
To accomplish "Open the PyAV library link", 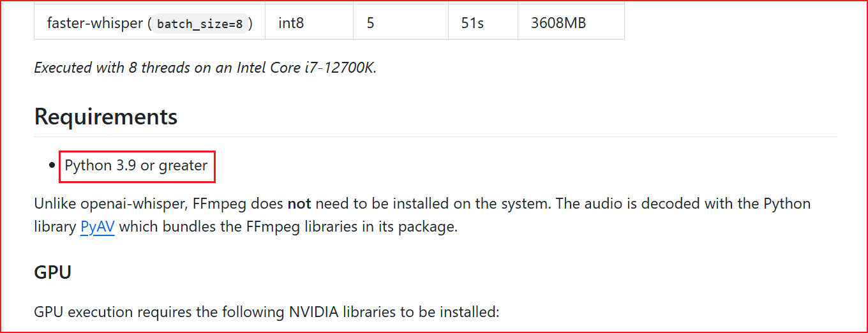I will (x=97, y=227).
